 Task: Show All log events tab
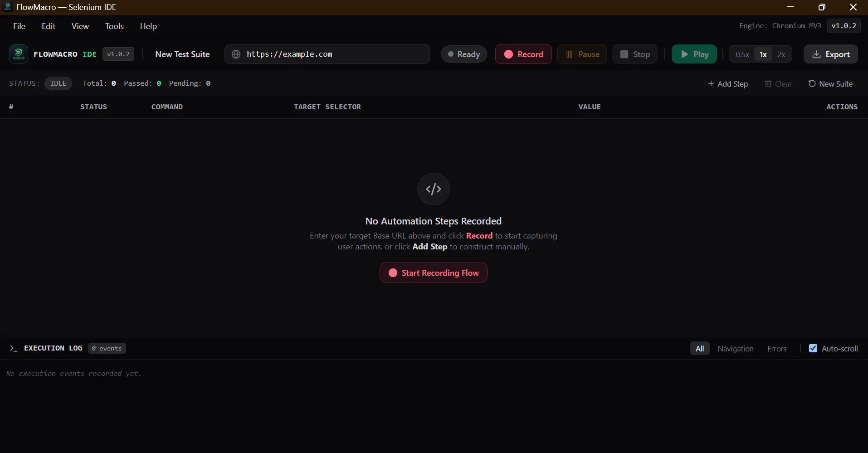(x=700, y=348)
